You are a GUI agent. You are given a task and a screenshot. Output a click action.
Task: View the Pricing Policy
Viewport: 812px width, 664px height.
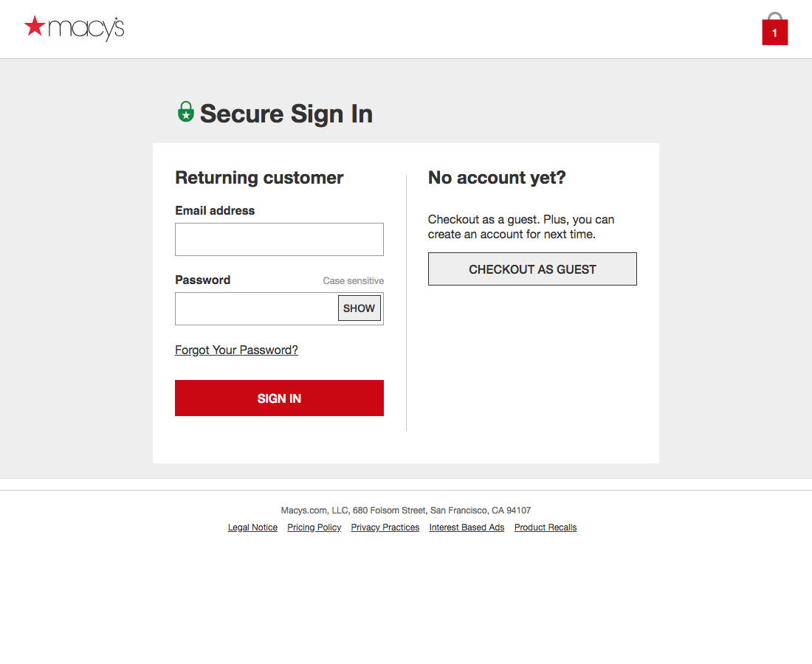tap(314, 527)
